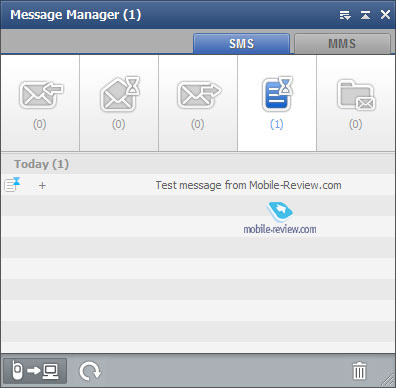Open the archive folder with envelope icon
396x388 pixels.
coord(356,103)
